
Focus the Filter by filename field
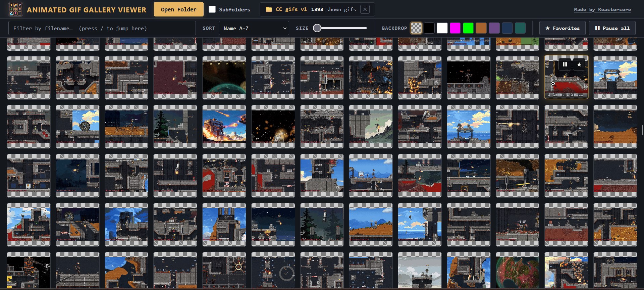click(102, 28)
